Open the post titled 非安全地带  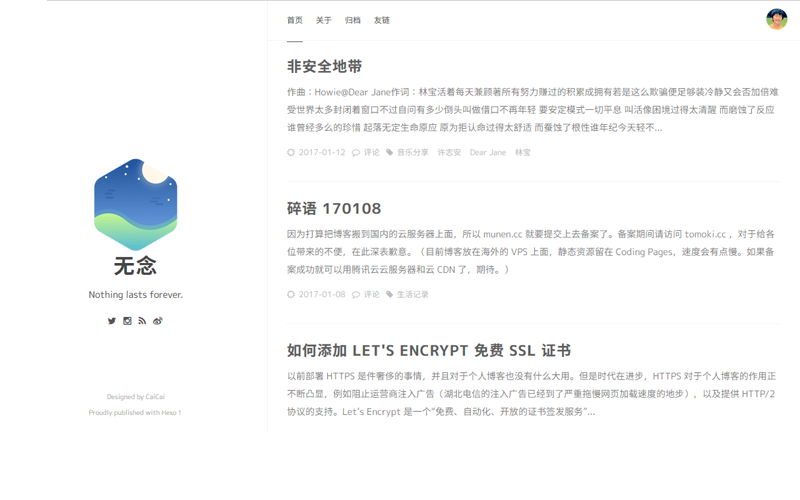tap(324, 67)
